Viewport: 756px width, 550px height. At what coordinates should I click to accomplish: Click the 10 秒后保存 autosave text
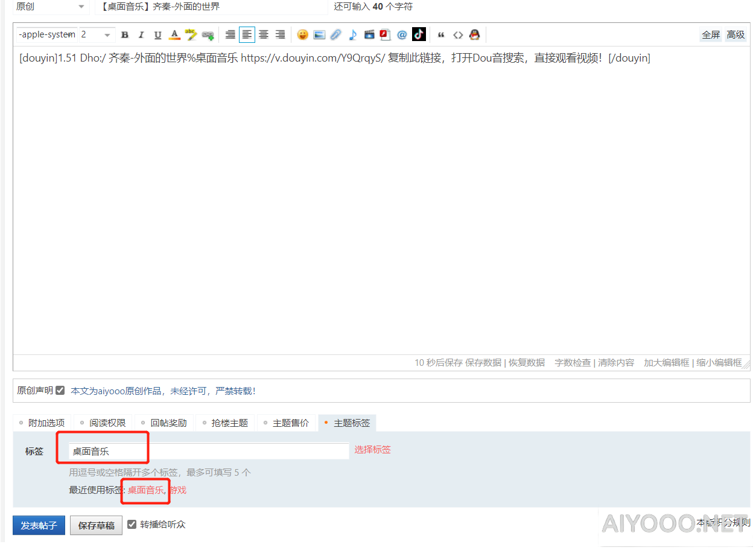[439, 363]
